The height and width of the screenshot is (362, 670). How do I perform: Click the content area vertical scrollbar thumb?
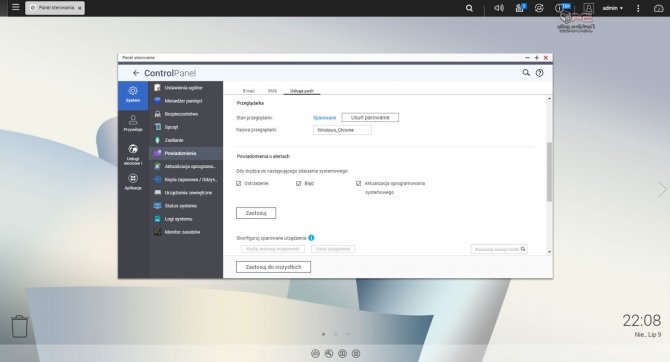pos(549,172)
